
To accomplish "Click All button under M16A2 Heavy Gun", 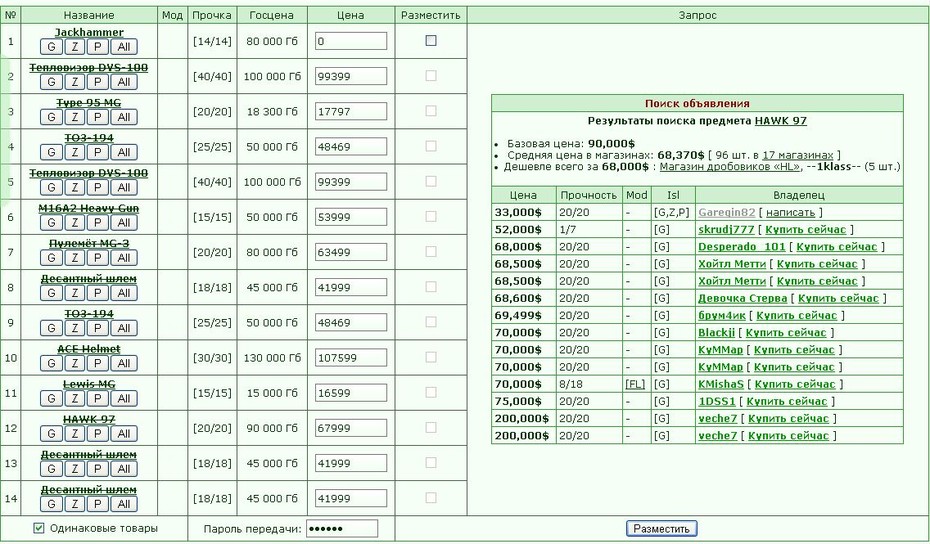I will coord(123,222).
